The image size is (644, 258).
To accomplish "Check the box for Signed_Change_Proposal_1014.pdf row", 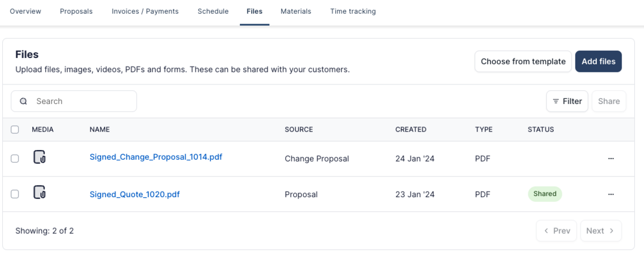I will coord(15,159).
